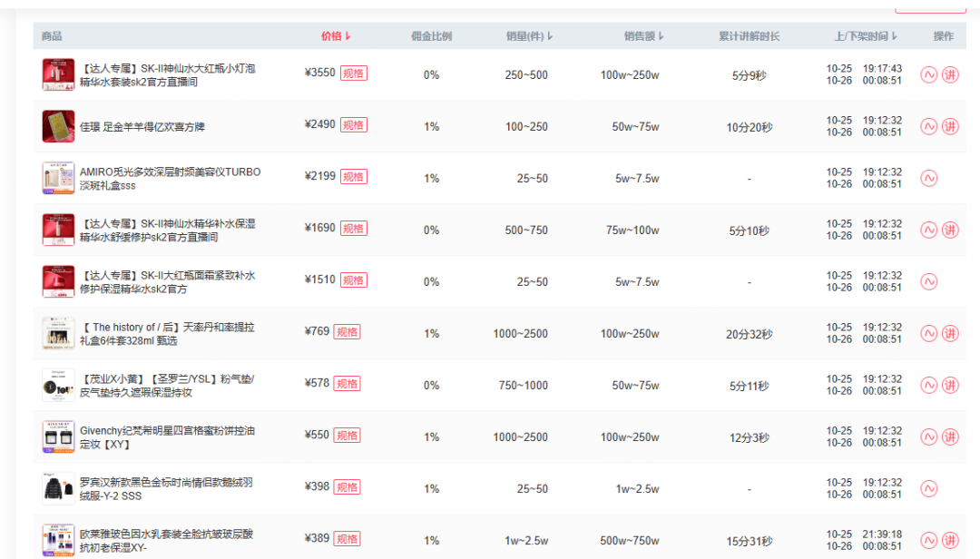Sort table by 销售额 column
This screenshot has height=559, width=980.
pyautogui.click(x=643, y=36)
